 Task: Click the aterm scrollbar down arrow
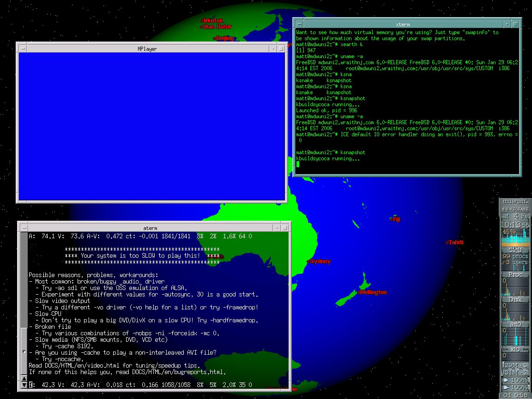pyautogui.click(x=24, y=385)
